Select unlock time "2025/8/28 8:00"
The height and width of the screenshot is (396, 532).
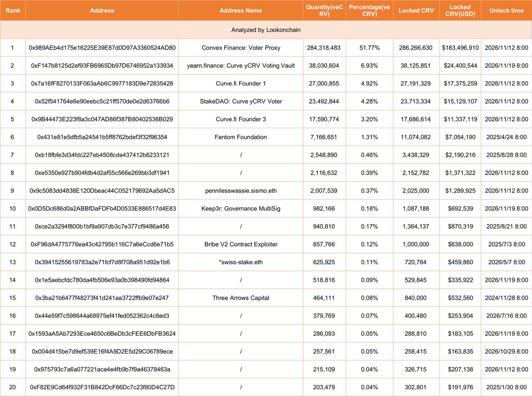pyautogui.click(x=506, y=155)
